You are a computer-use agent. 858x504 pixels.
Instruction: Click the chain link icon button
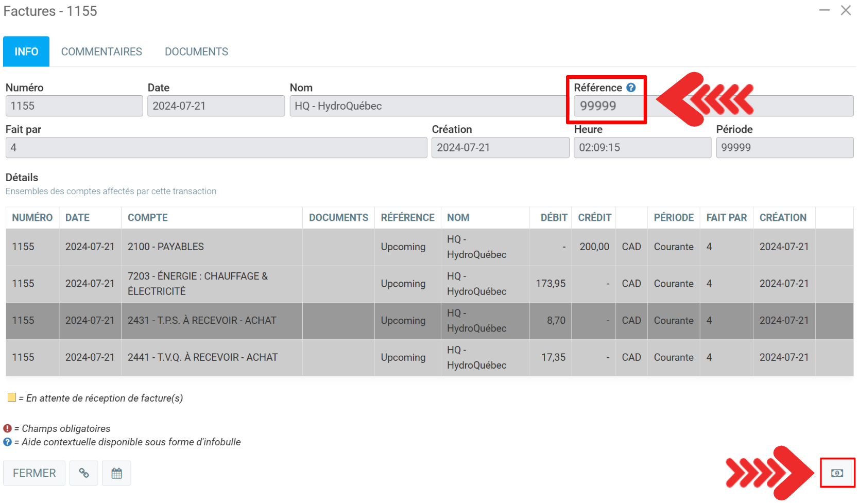point(83,473)
